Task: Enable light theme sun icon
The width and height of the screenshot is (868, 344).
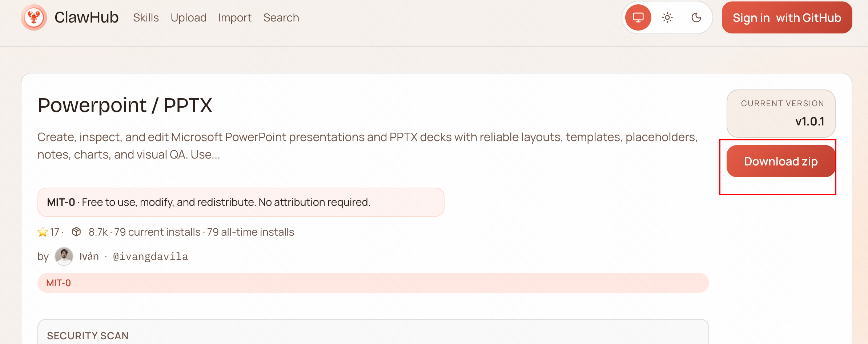Action: click(x=667, y=17)
